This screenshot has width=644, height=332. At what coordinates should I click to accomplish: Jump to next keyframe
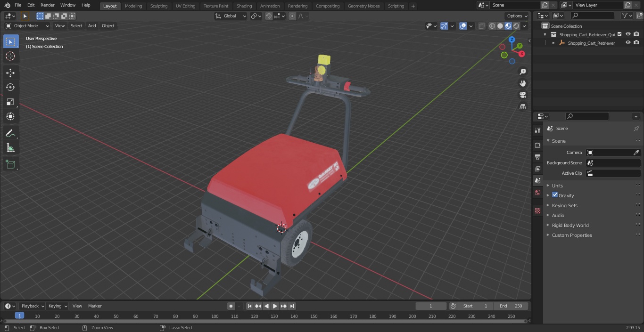tap(283, 306)
